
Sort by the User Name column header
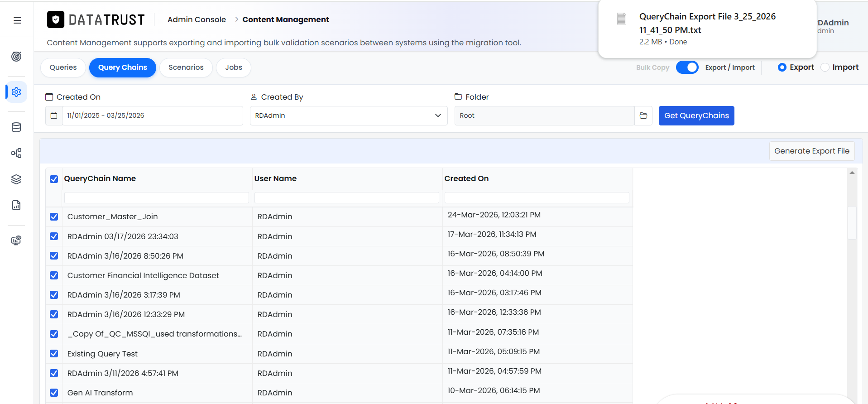(275, 178)
